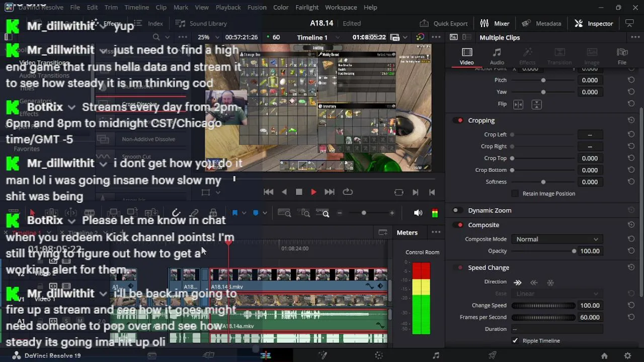Click the Opacity value field 100.00
Image resolution: width=644 pixels, height=362 pixels.
click(x=590, y=251)
